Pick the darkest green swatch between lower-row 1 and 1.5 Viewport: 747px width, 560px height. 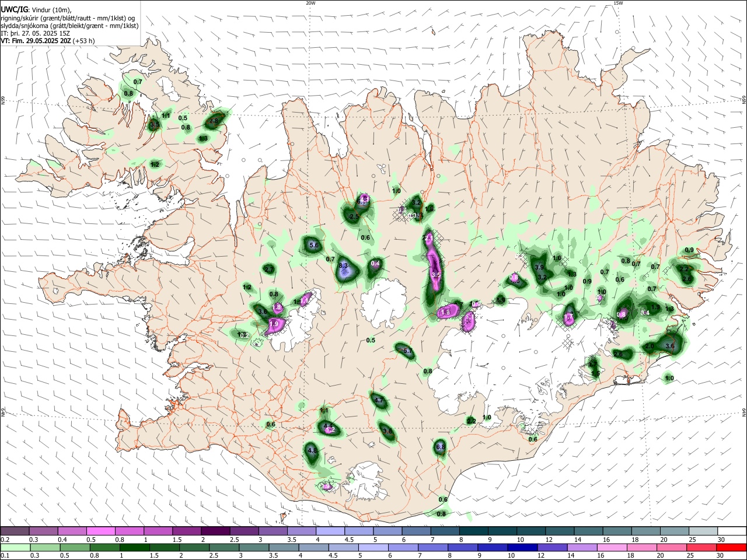click(135, 548)
